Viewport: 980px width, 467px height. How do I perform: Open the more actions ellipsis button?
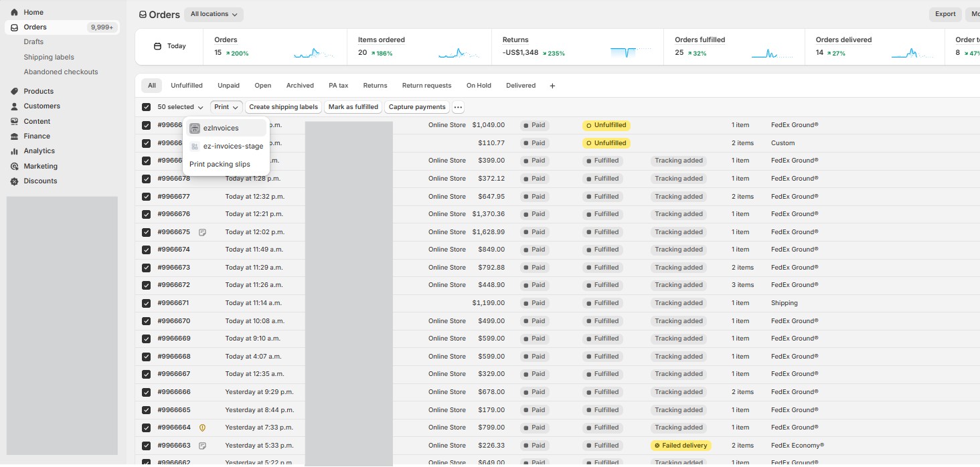click(458, 107)
